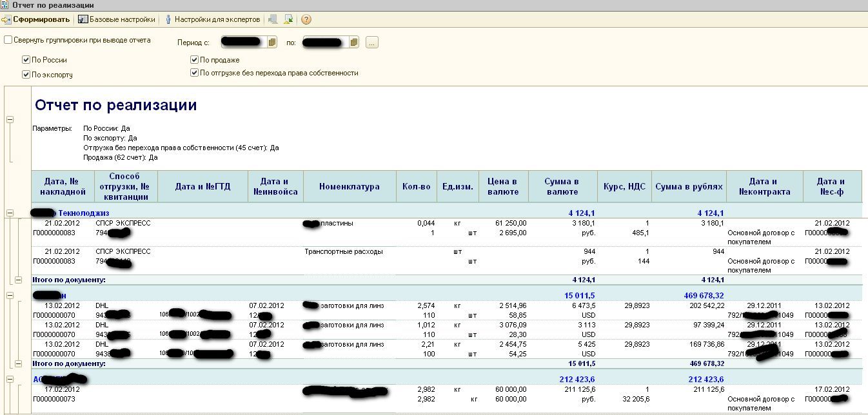Click the 'Кол-во' column header
868x415 pixels.
415,187
